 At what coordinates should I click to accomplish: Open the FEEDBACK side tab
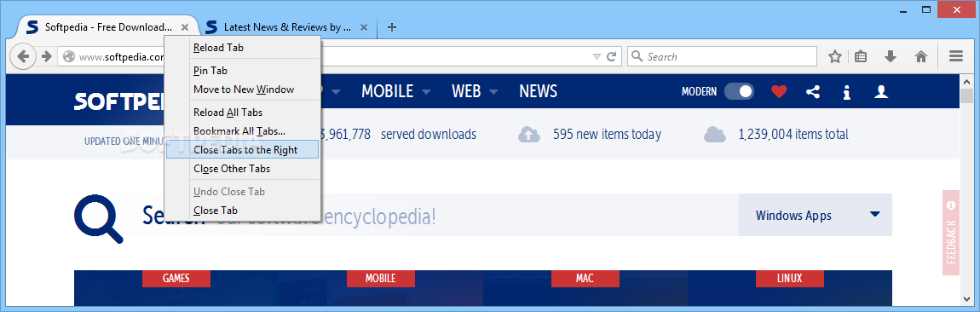(x=951, y=233)
